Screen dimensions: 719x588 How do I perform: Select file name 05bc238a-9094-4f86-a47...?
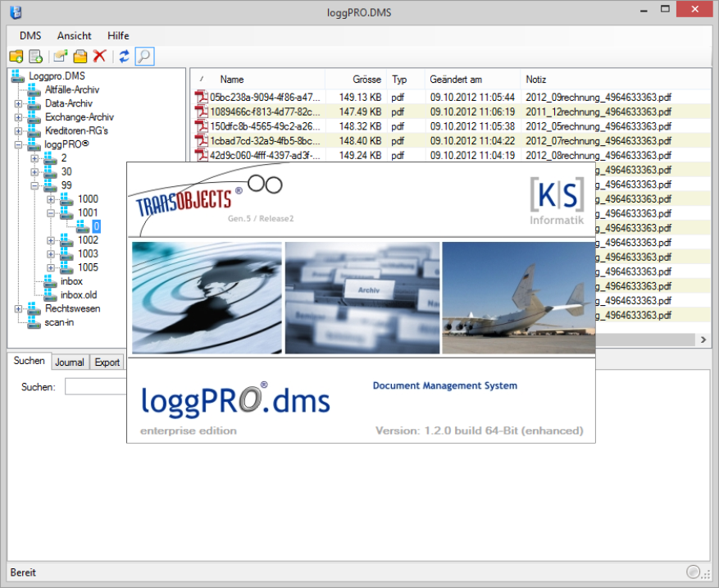(x=265, y=98)
